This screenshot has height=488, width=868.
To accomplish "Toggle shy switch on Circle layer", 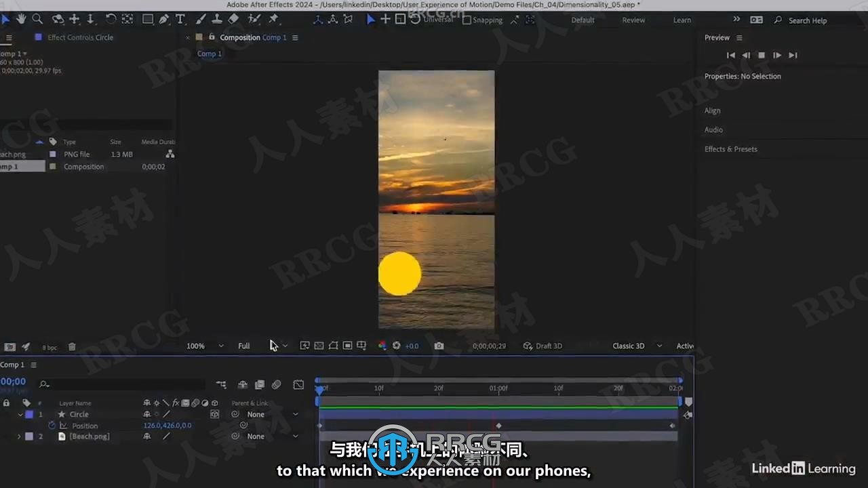I will tap(146, 414).
